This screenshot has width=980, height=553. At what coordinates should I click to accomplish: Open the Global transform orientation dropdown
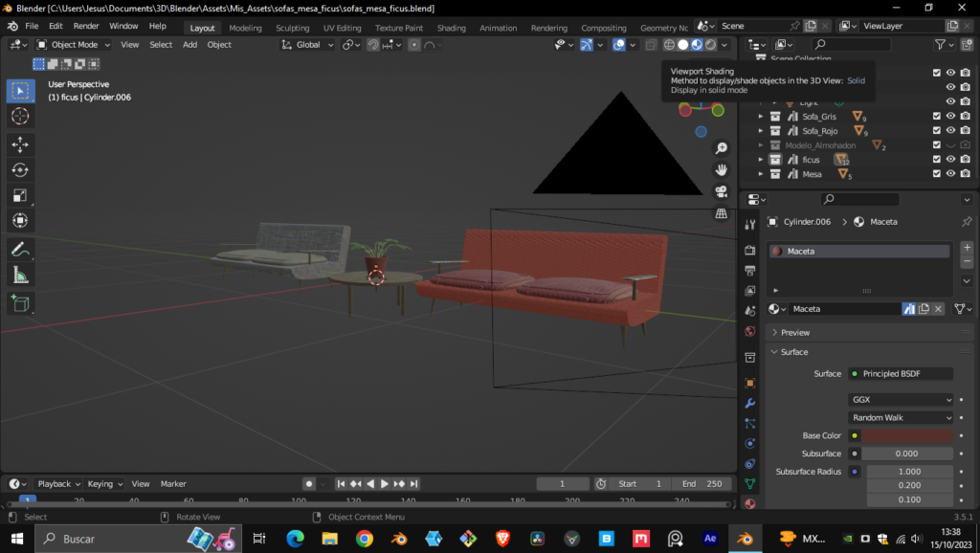coord(307,44)
